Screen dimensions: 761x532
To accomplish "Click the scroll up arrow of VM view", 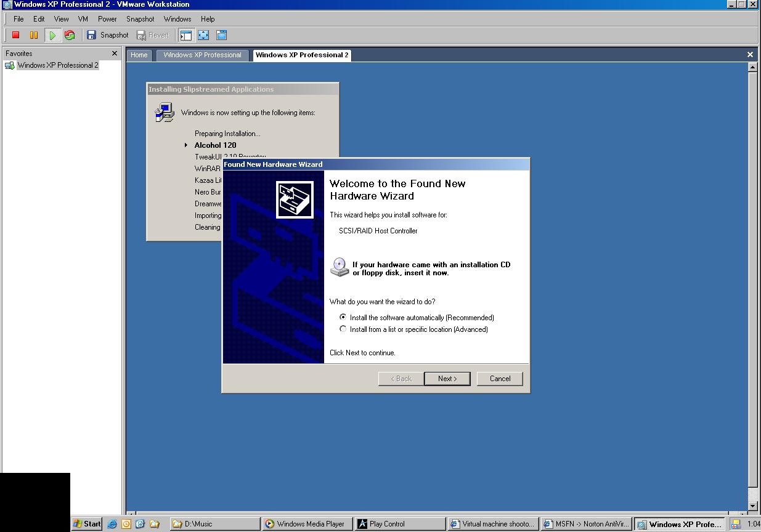I will [x=752, y=67].
